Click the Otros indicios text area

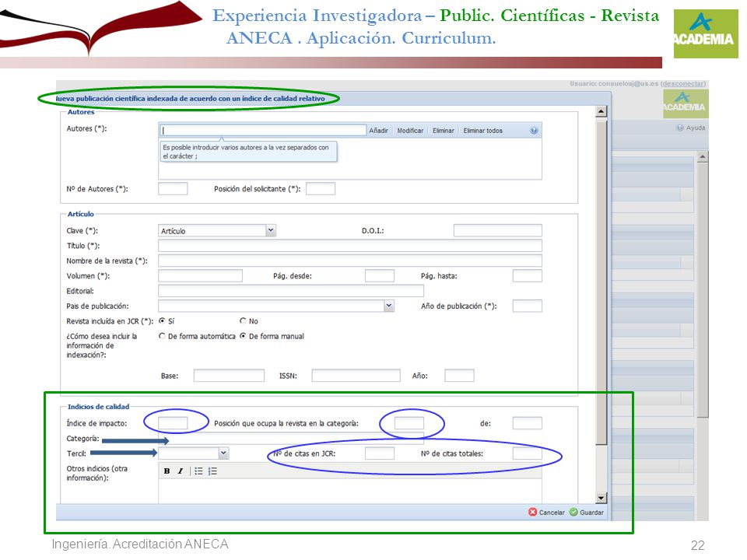(x=349, y=491)
